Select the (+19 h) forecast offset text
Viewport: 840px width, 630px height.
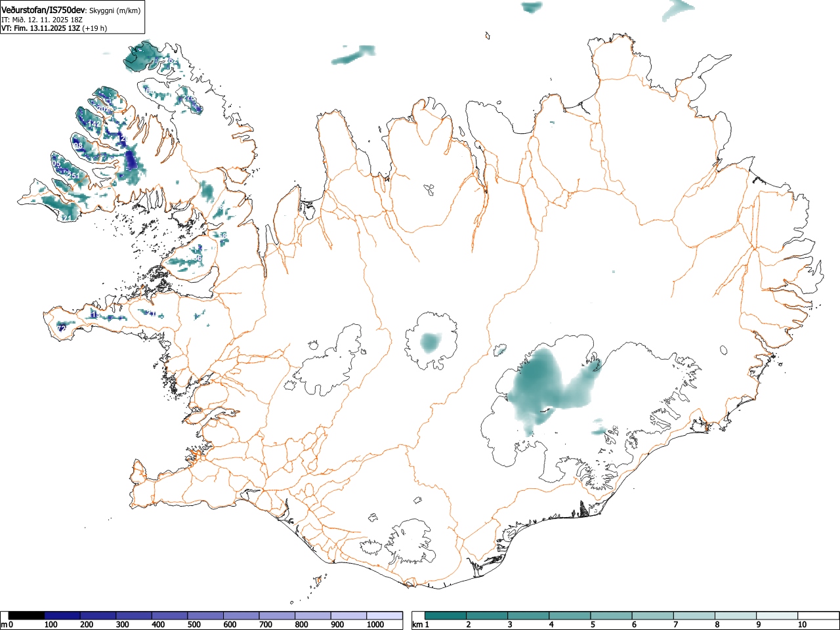point(95,28)
